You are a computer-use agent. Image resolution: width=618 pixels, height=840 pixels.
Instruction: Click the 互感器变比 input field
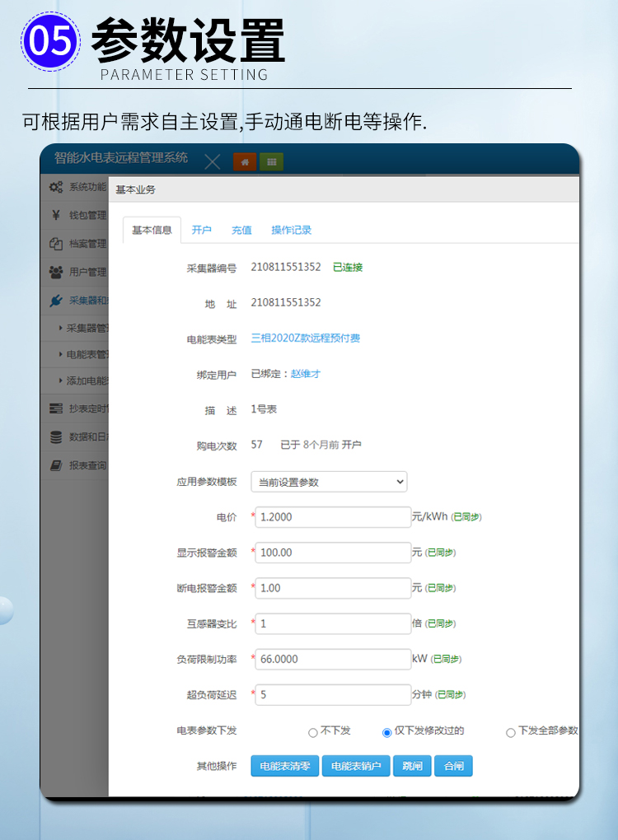pos(333,623)
